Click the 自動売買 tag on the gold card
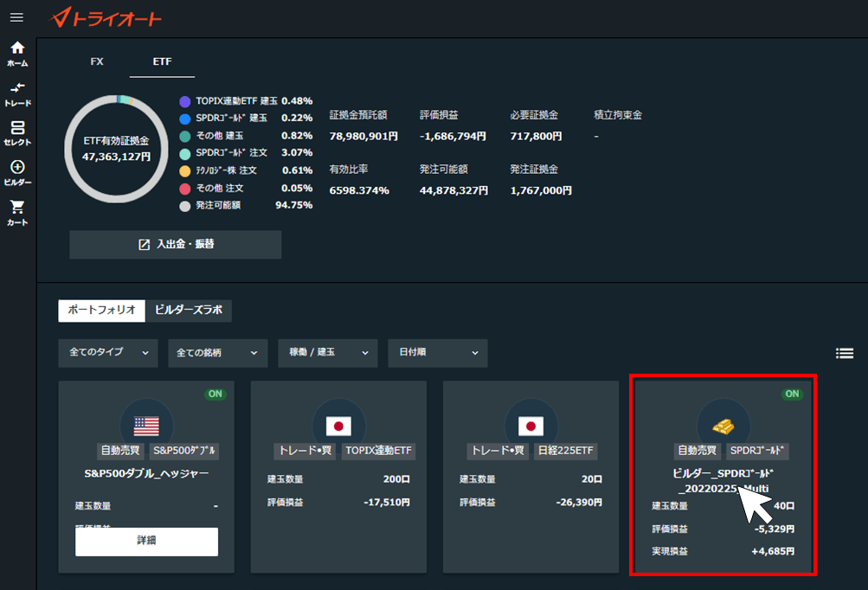 point(697,451)
